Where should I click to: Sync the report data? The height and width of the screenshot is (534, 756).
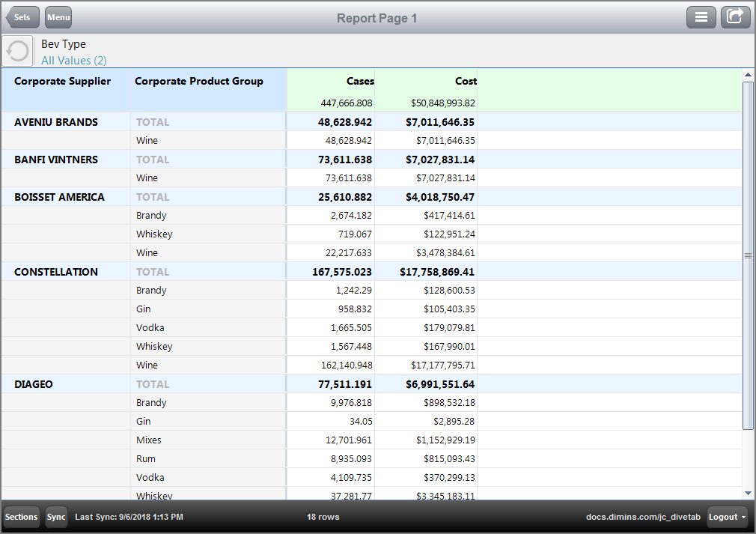[x=55, y=517]
